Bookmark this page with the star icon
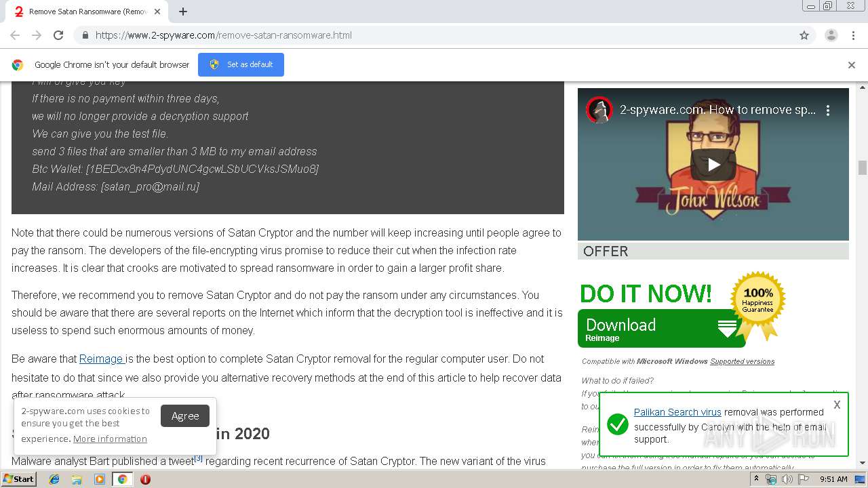The height and width of the screenshot is (488, 868). (x=804, y=35)
